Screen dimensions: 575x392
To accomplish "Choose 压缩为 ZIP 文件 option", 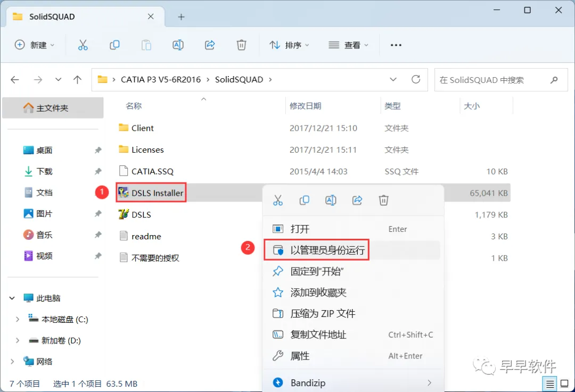I will [x=352, y=314].
